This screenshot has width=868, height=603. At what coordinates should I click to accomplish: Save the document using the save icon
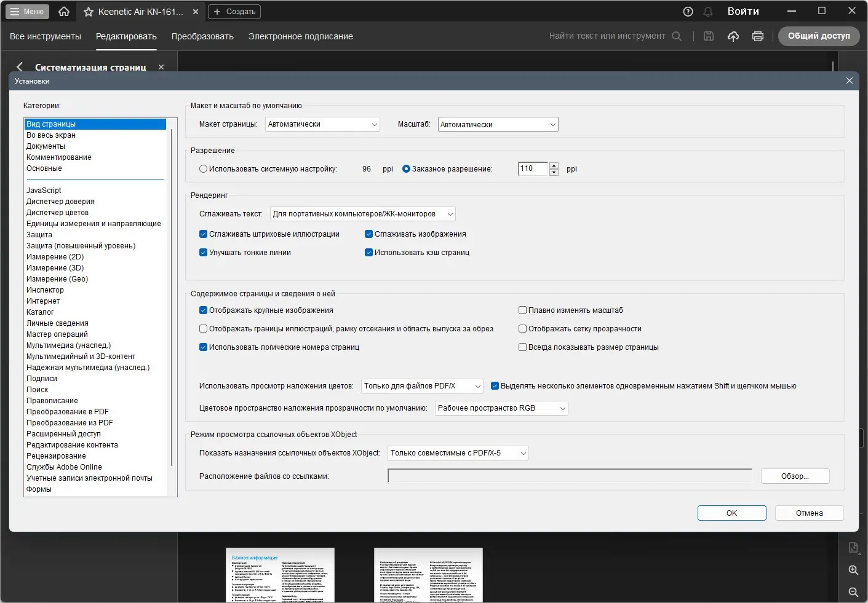708,36
